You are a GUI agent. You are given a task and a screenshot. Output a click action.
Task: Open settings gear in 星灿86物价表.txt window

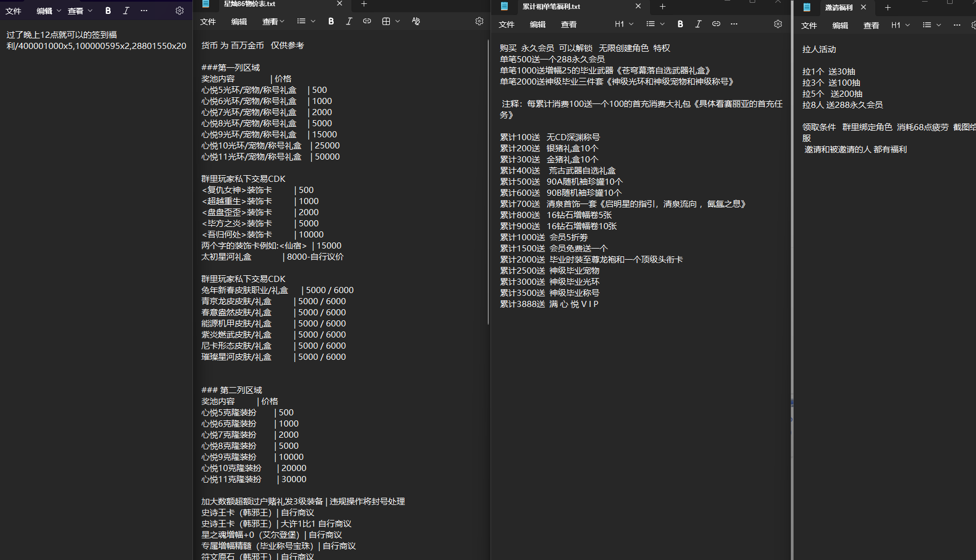click(479, 21)
